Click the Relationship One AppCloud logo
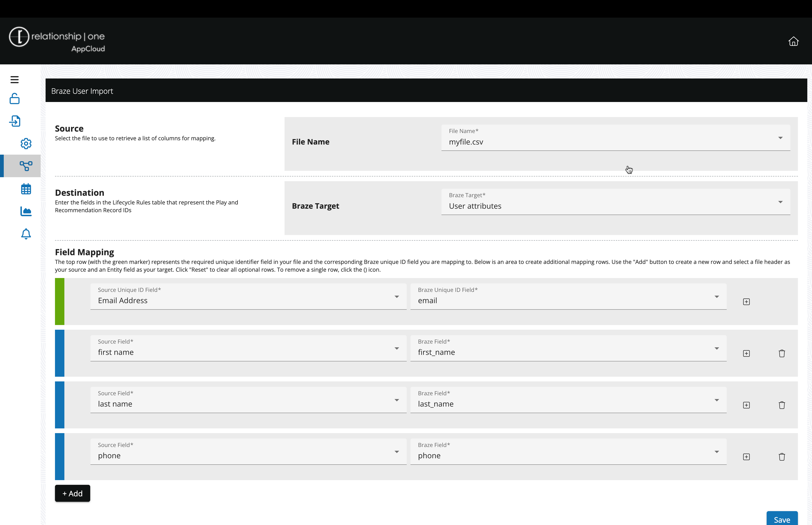Viewport: 812px width, 525px height. [57, 39]
